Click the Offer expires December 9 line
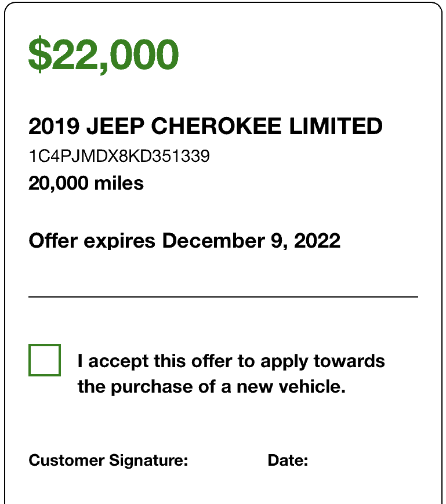Image resolution: width=446 pixels, height=504 pixels. click(184, 241)
